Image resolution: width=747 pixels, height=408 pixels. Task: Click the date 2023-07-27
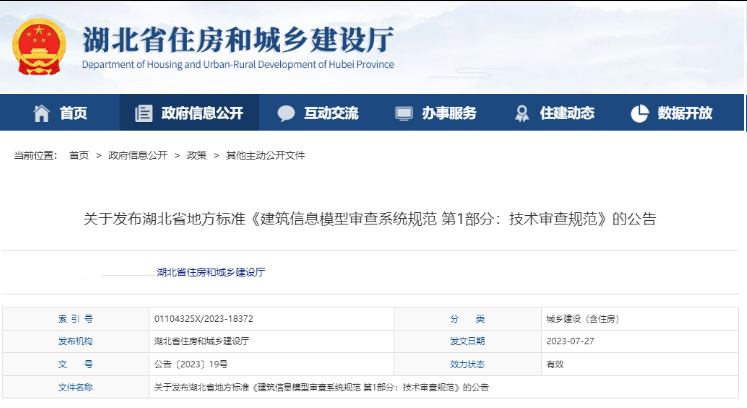click(570, 341)
